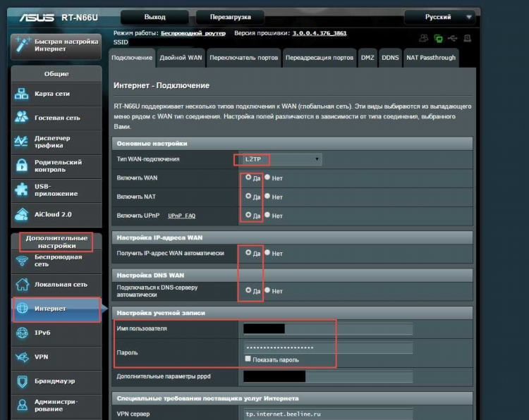Viewport: 529px width, 420px height.
Task: Open the Локальная сеть menu entry label
Action: point(61,285)
